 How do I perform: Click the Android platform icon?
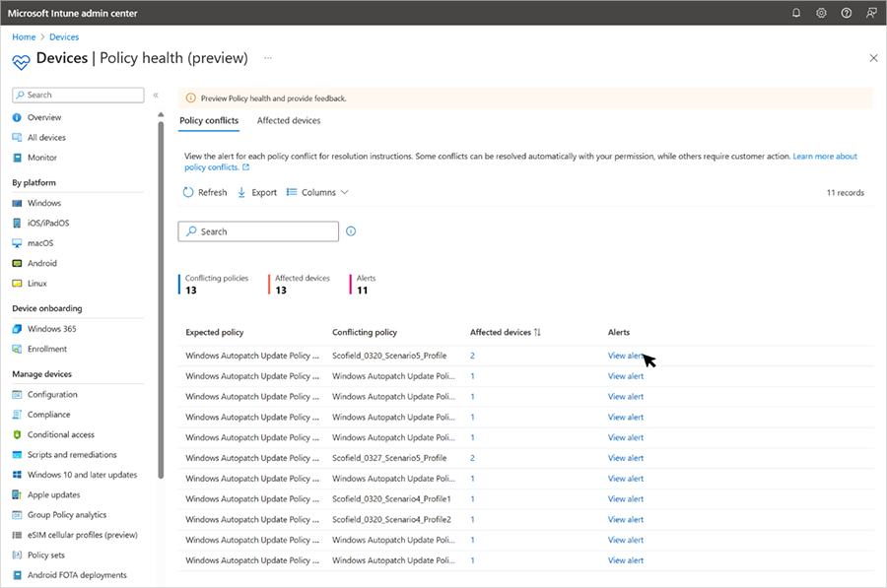click(x=17, y=264)
